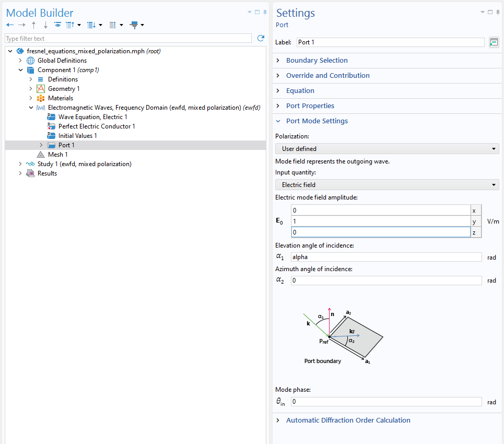
Task: Open the Mesh 1 node via its icon
Action: 41,154
